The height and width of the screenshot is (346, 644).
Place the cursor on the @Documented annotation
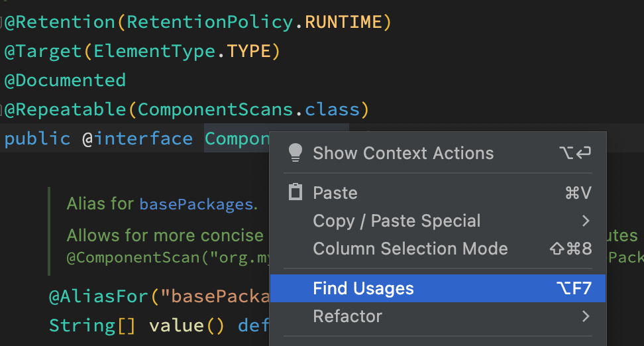point(65,80)
